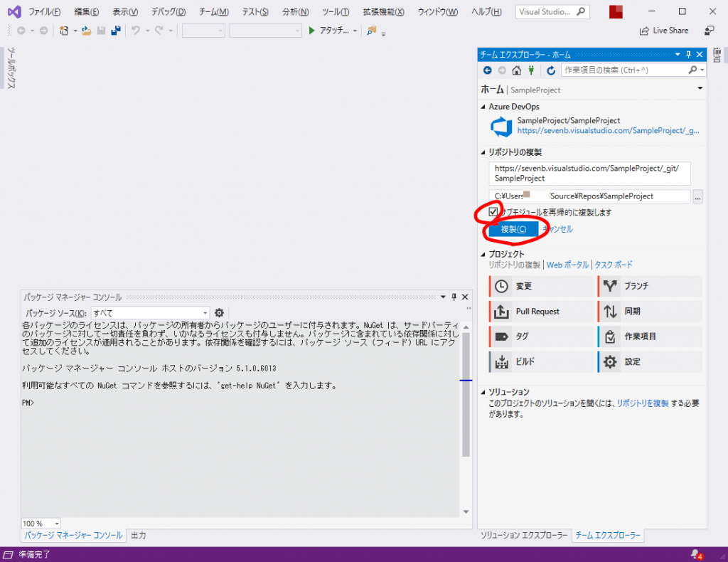This screenshot has height=562, width=728.
Task: Open the 拡張機能 menu
Action: pyautogui.click(x=383, y=12)
